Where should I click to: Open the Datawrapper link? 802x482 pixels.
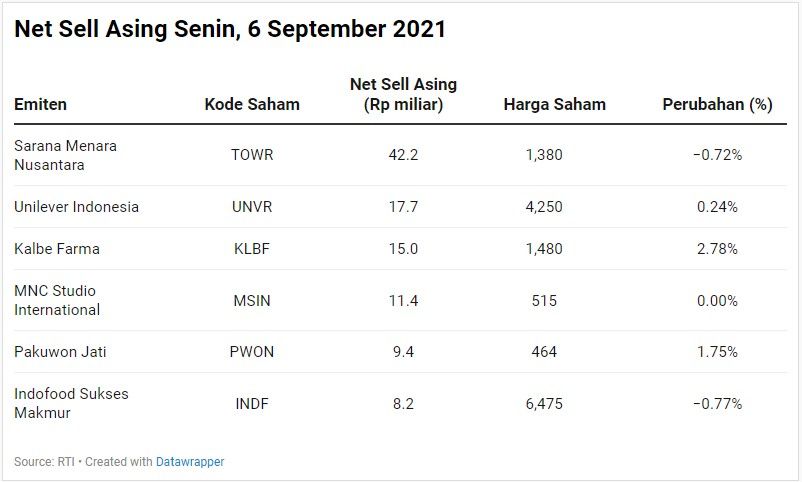coord(190,462)
